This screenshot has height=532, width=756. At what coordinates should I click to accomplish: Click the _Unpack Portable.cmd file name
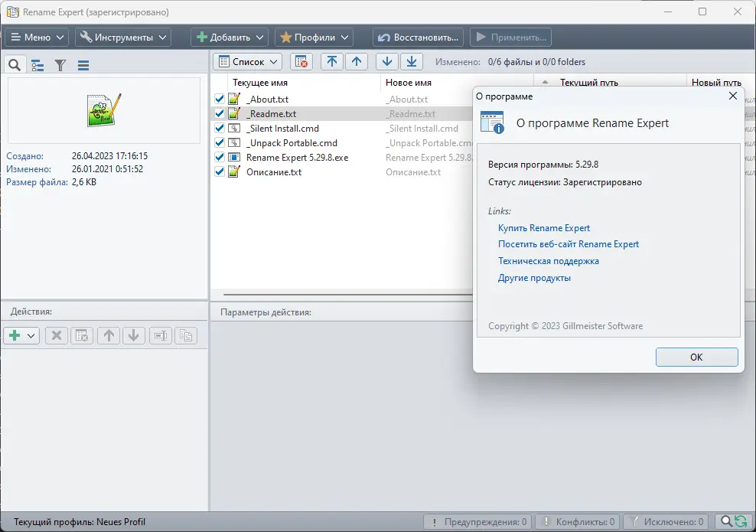point(292,143)
